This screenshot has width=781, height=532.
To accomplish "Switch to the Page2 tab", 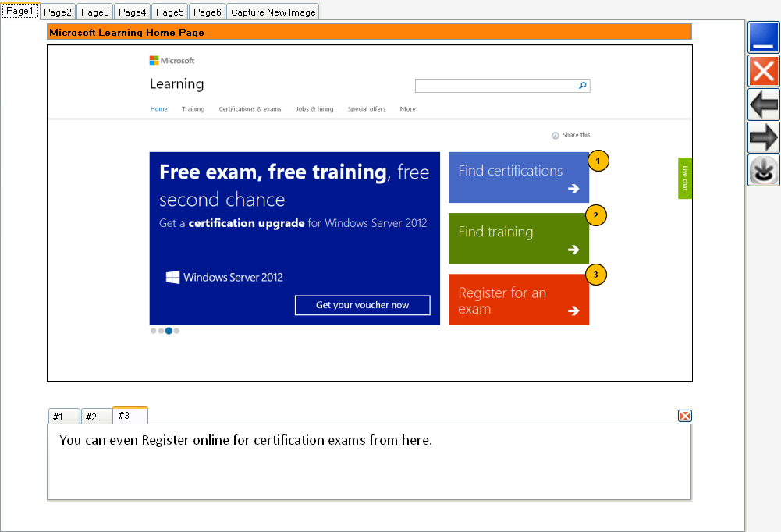I will (x=58, y=12).
